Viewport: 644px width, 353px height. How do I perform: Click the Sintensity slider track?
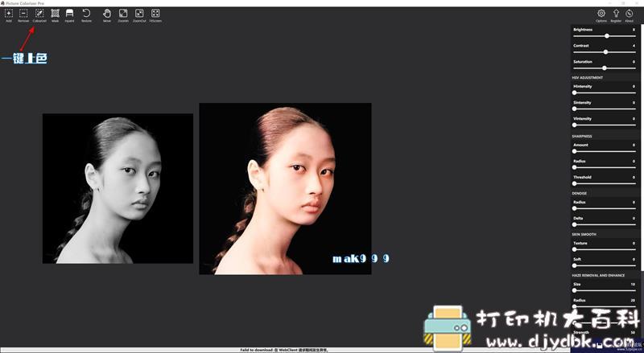tap(605, 109)
